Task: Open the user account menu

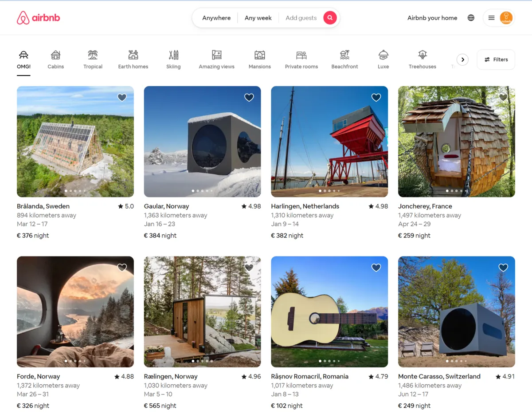Action: 499,18
